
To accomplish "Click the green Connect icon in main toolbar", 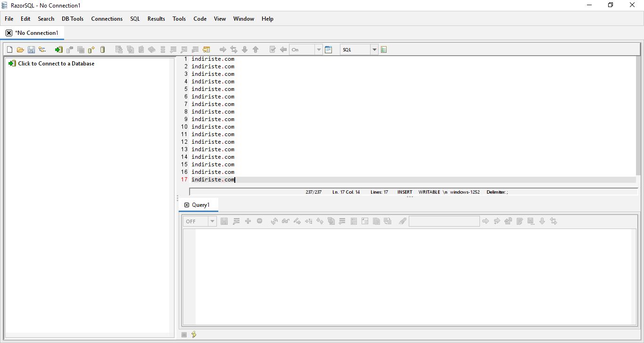I will 58,49.
